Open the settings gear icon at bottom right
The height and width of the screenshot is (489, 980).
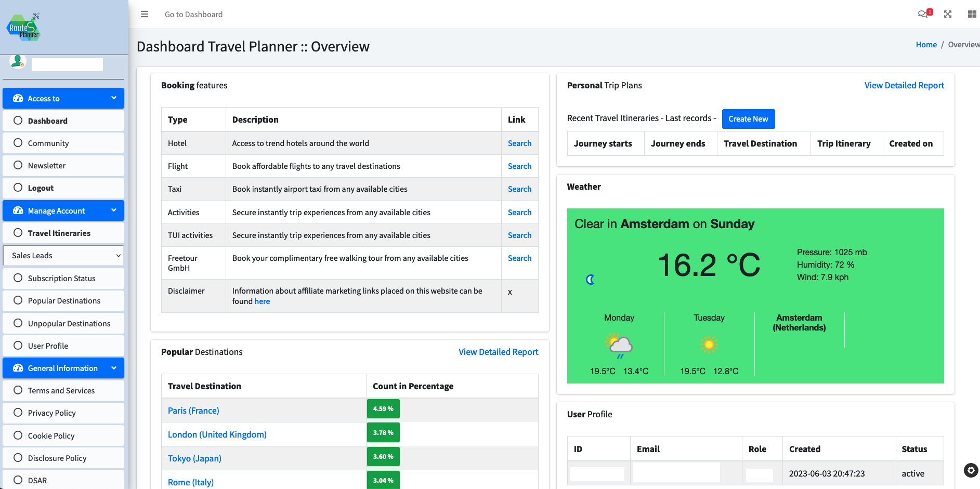click(971, 470)
